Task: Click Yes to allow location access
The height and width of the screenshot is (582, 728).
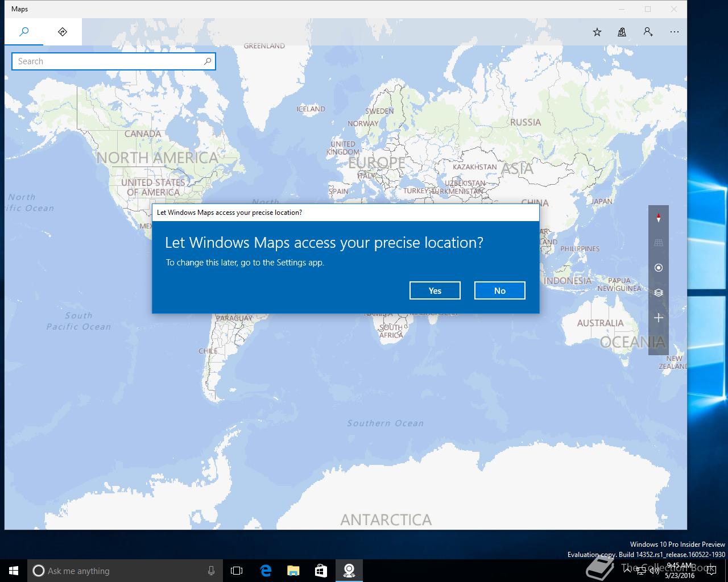Action: (x=435, y=290)
